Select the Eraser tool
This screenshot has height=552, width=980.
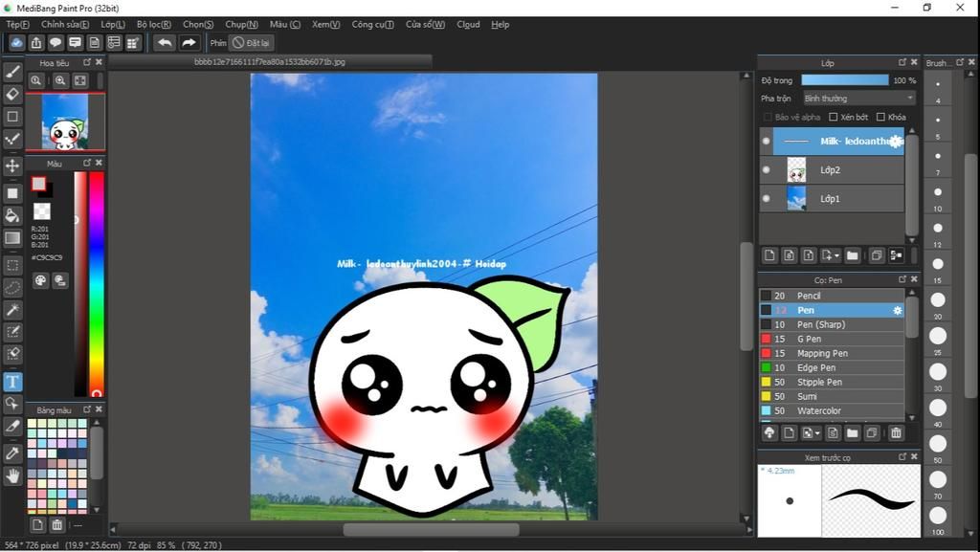tap(12, 95)
